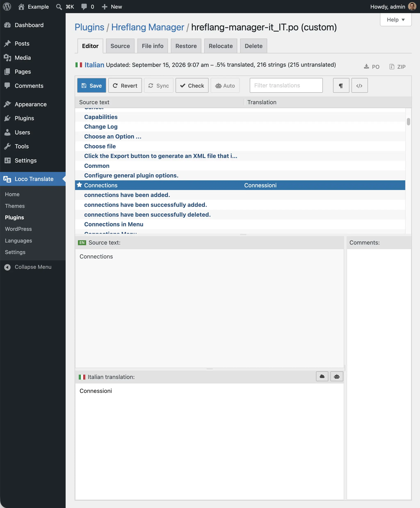
Task: Follow the Hreflang Manager breadcrumb link
Action: [x=147, y=27]
